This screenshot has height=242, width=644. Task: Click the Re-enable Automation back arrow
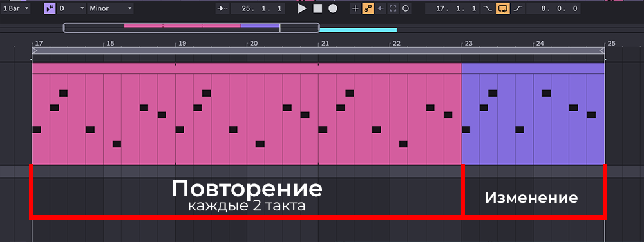[x=381, y=8]
